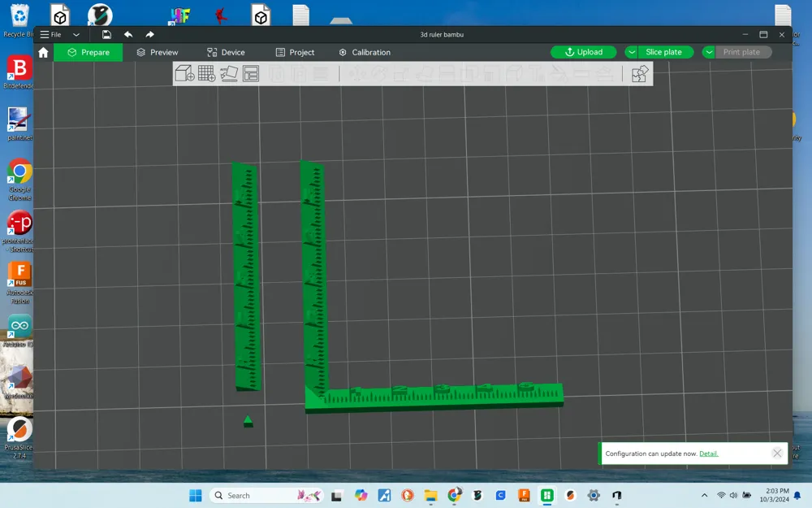The image size is (812, 508).
Task: Click the Windows Start button
Action: click(195, 496)
